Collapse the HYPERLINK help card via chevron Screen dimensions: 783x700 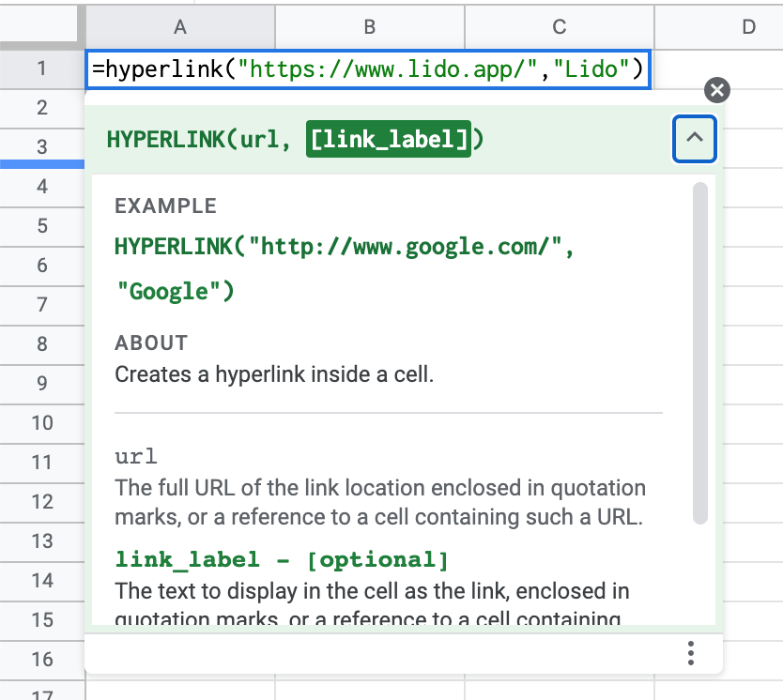[x=694, y=138]
